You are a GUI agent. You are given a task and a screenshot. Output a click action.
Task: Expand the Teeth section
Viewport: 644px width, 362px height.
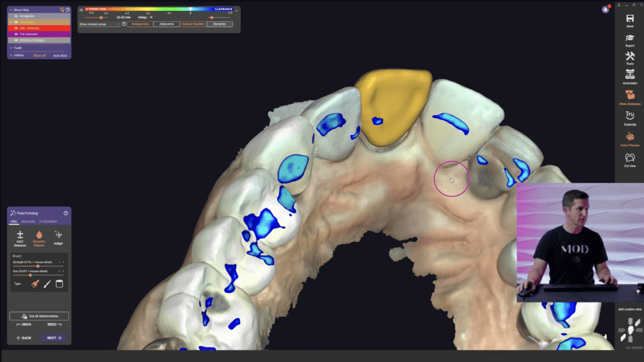(x=11, y=48)
